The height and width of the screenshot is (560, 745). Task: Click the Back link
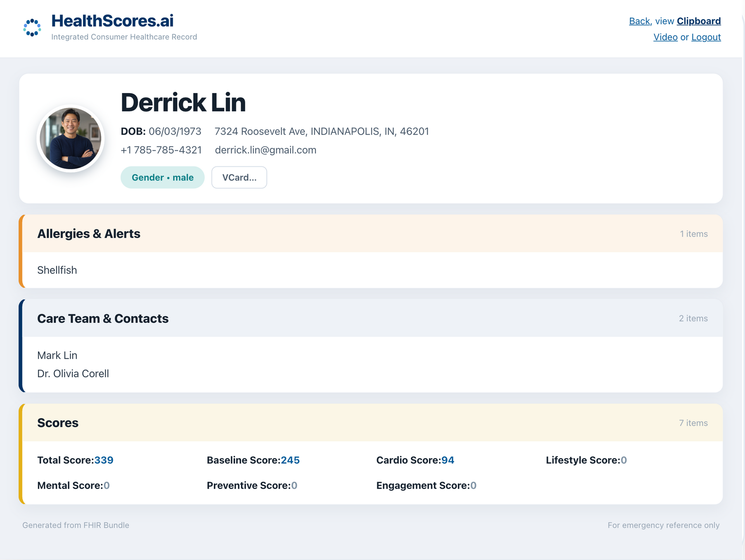(x=639, y=21)
